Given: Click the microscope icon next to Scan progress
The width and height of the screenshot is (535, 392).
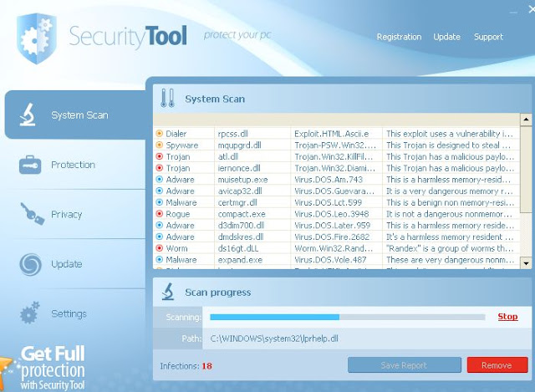Looking at the screenshot, I should tap(168, 292).
